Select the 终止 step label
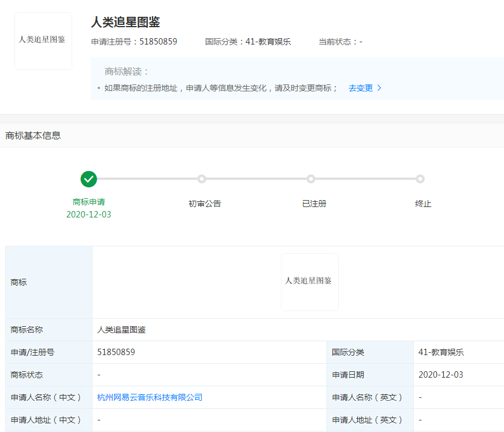Screen dimensions: 504x432 click(423, 204)
